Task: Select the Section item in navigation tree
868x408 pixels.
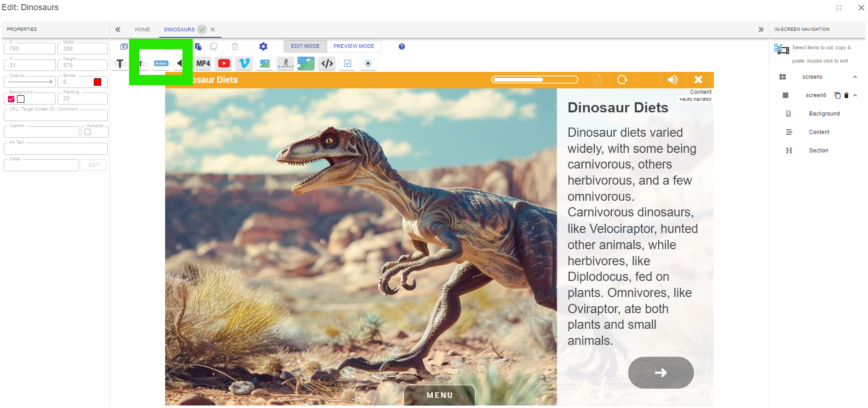Action: coord(819,151)
